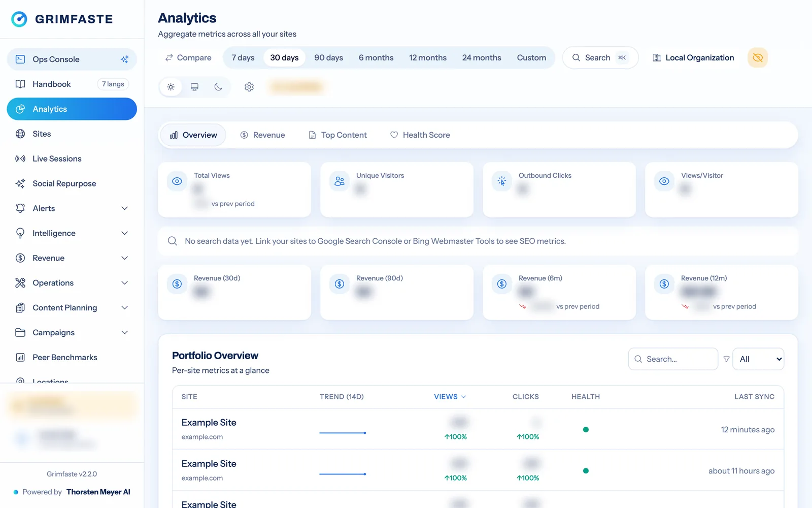Image resolution: width=812 pixels, height=508 pixels.
Task: Open the settings gear icon in toolbar
Action: click(x=249, y=87)
